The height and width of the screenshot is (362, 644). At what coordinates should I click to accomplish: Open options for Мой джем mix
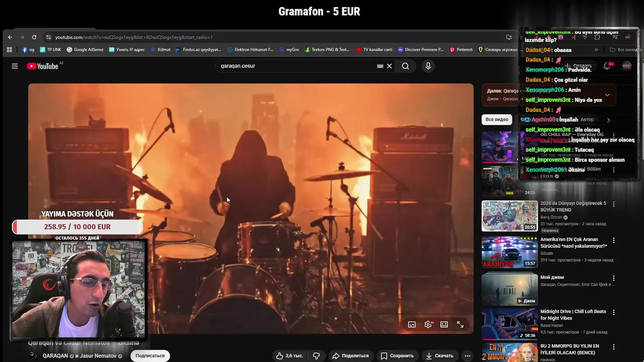tap(614, 278)
